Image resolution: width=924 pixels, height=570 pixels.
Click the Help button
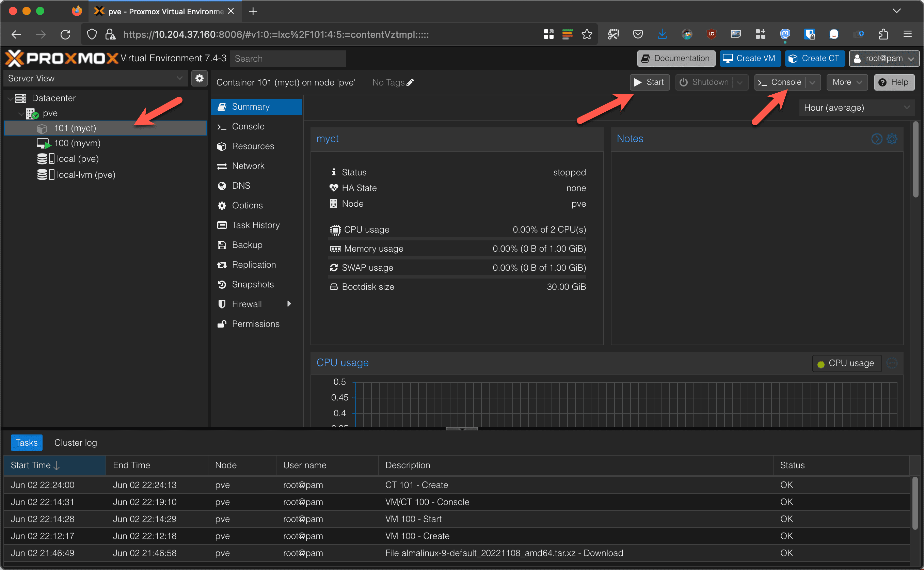[x=894, y=82]
